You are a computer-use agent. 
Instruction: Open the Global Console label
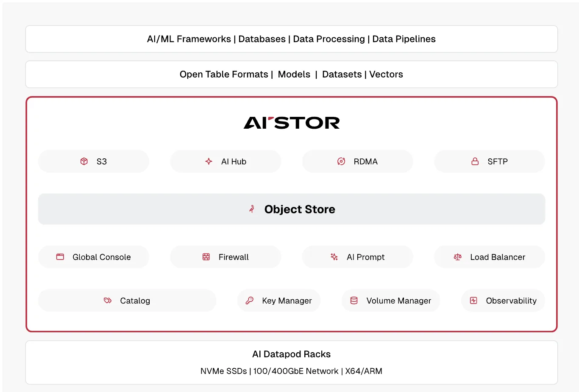[102, 257]
